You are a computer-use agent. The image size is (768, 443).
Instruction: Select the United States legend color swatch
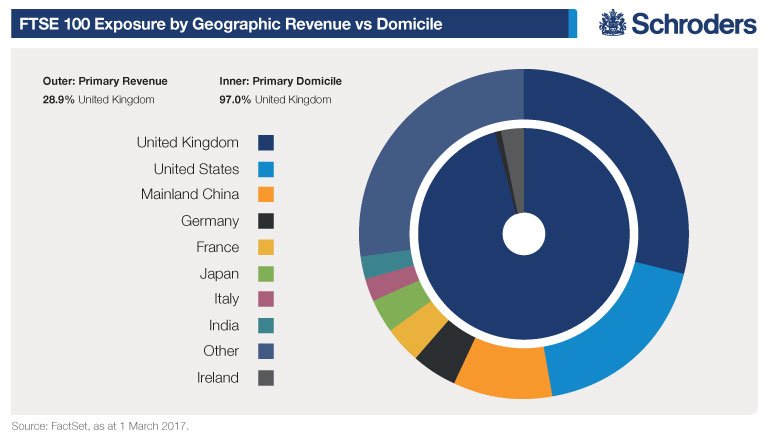pyautogui.click(x=265, y=169)
